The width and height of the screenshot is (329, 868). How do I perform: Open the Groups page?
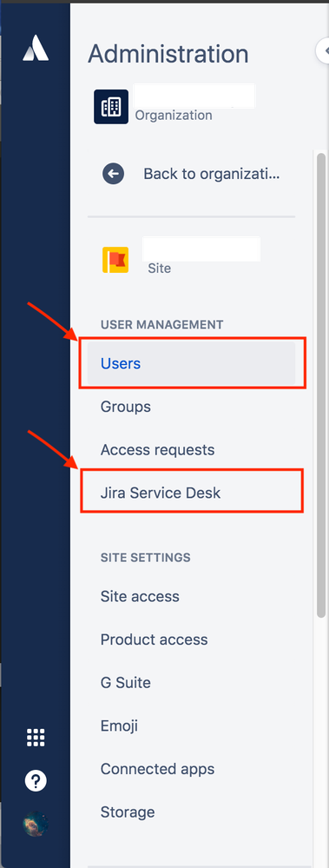(x=126, y=407)
